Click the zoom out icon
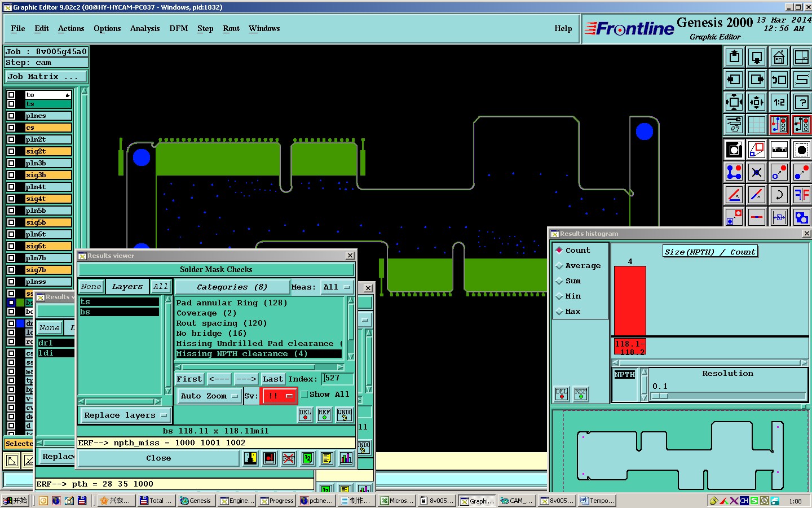This screenshot has height=508, width=812. (757, 102)
